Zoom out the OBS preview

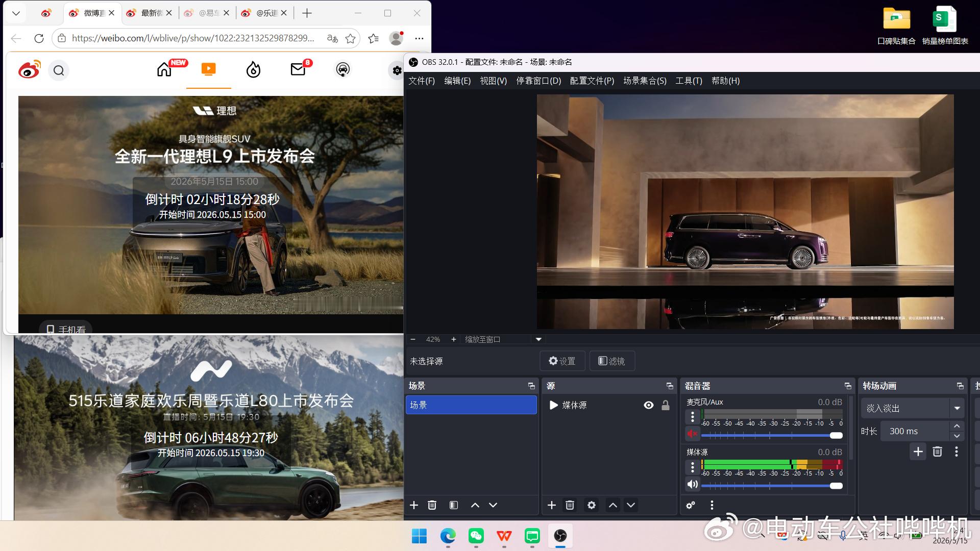pos(413,339)
